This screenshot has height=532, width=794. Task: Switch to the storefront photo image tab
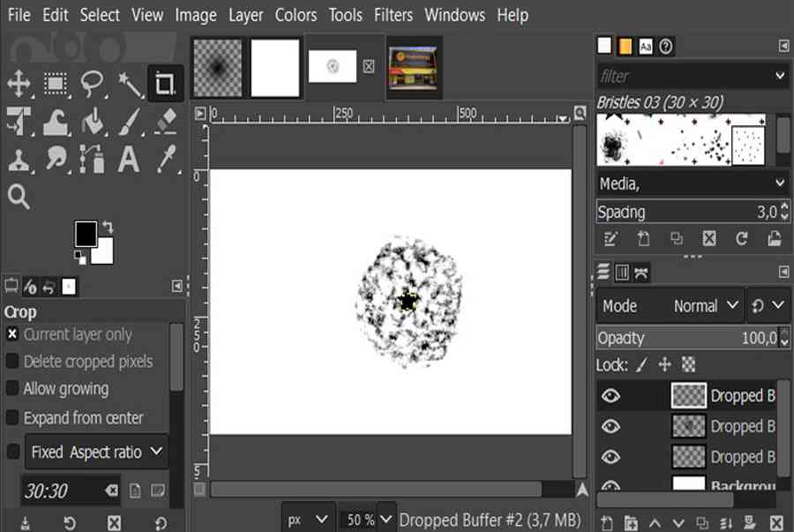[413, 67]
